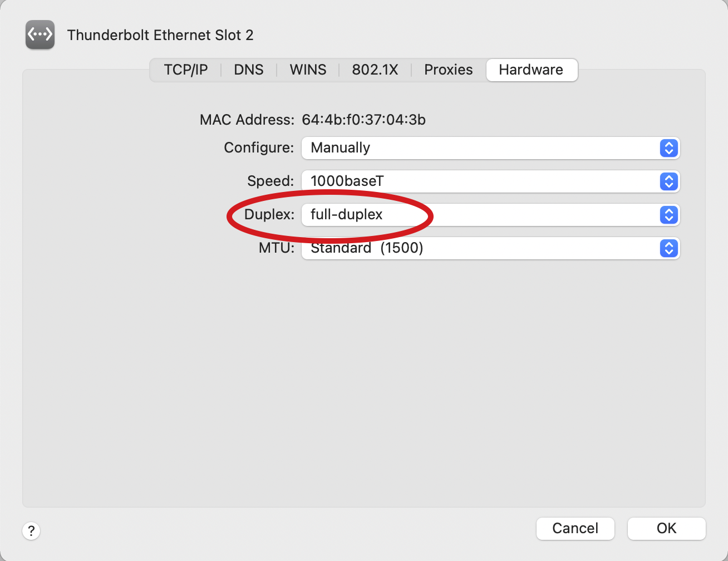Open the WINS tab
728x561 pixels.
point(308,70)
